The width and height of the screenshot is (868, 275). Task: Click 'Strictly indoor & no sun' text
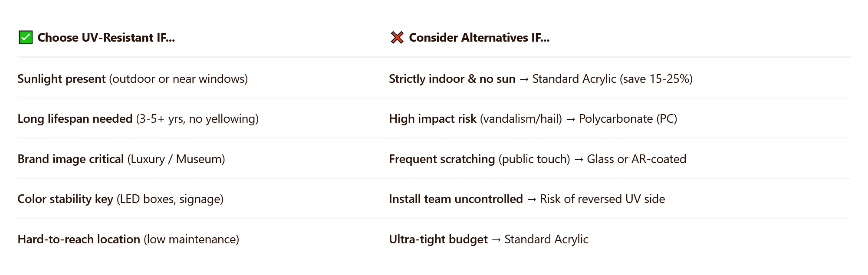point(452,79)
